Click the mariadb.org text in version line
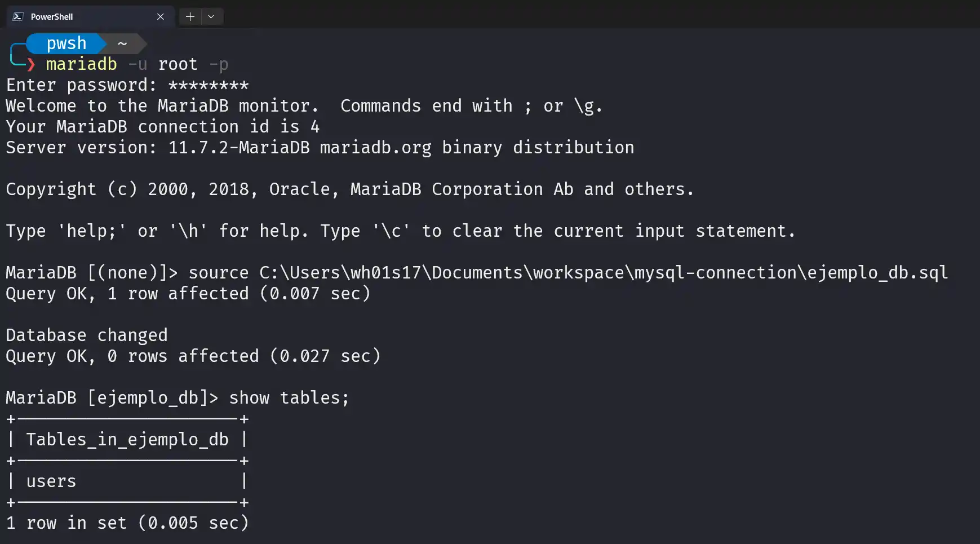 pyautogui.click(x=376, y=148)
